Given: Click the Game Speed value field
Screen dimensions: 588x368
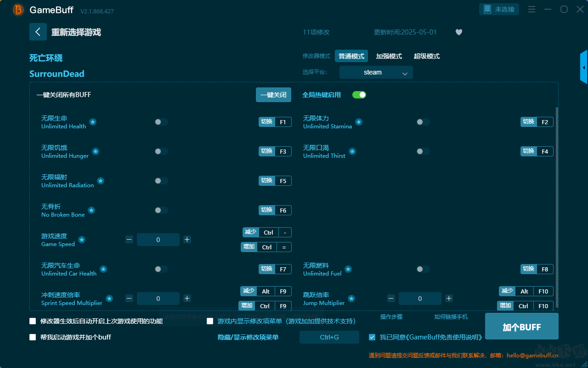Looking at the screenshot, I should 158,240.
